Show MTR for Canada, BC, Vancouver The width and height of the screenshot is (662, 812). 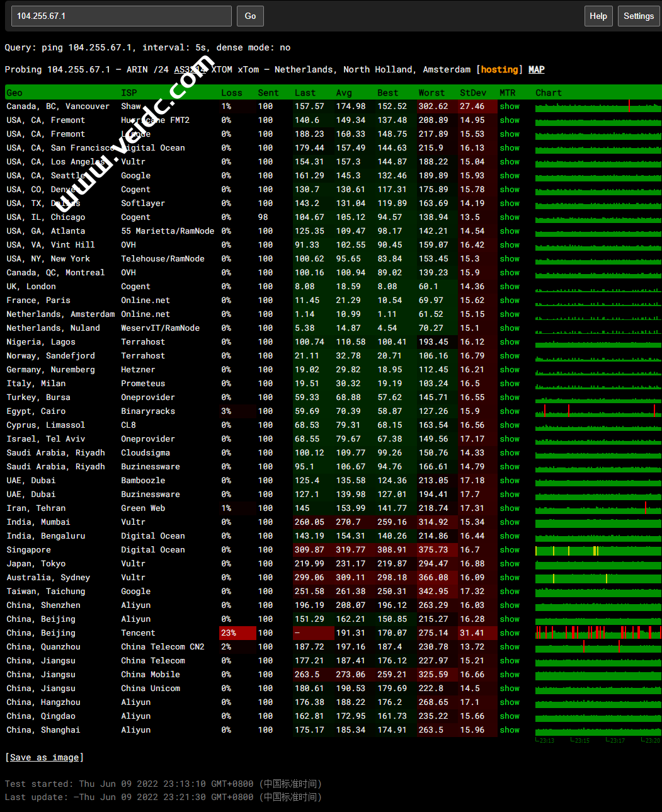510,106
